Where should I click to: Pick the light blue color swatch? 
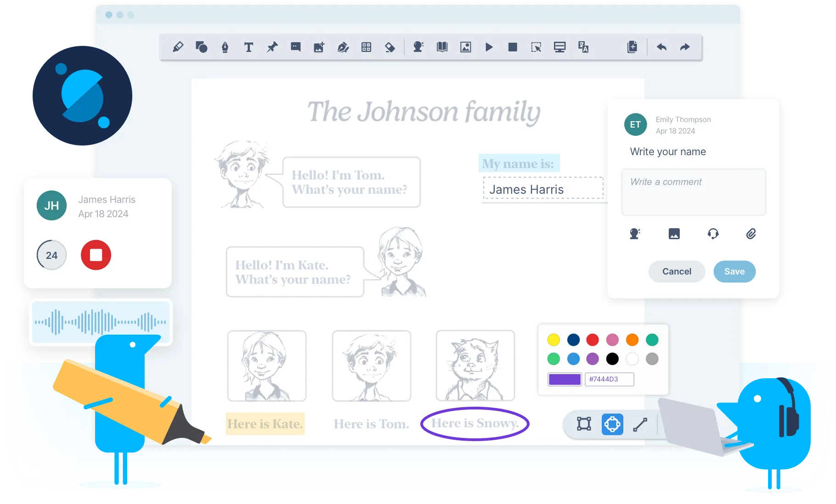[573, 358]
